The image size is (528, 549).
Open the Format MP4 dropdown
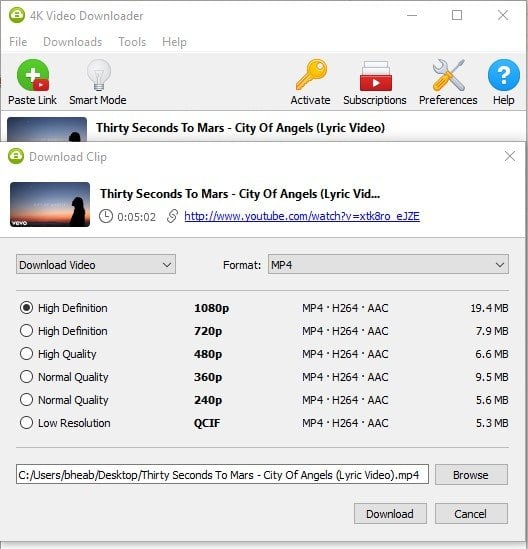coord(388,264)
